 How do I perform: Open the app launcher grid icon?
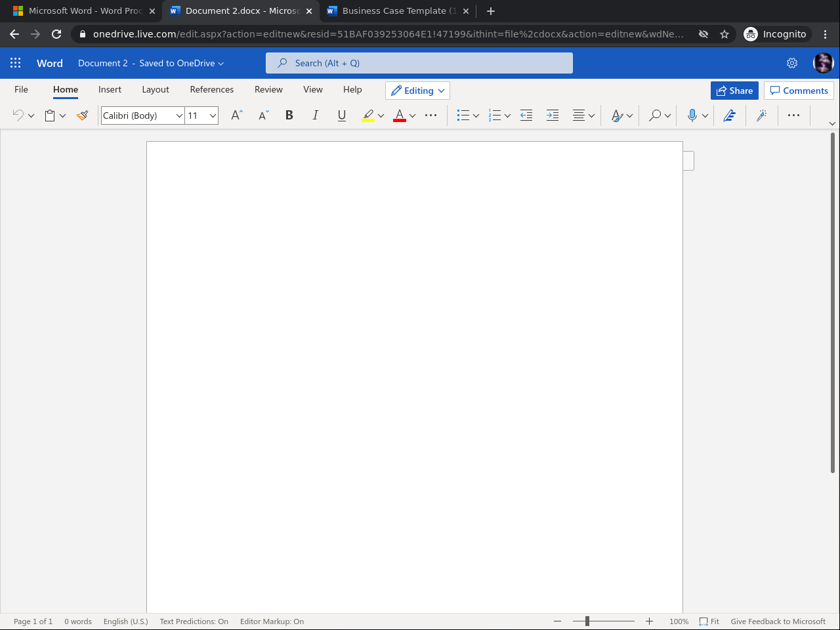pyautogui.click(x=16, y=63)
